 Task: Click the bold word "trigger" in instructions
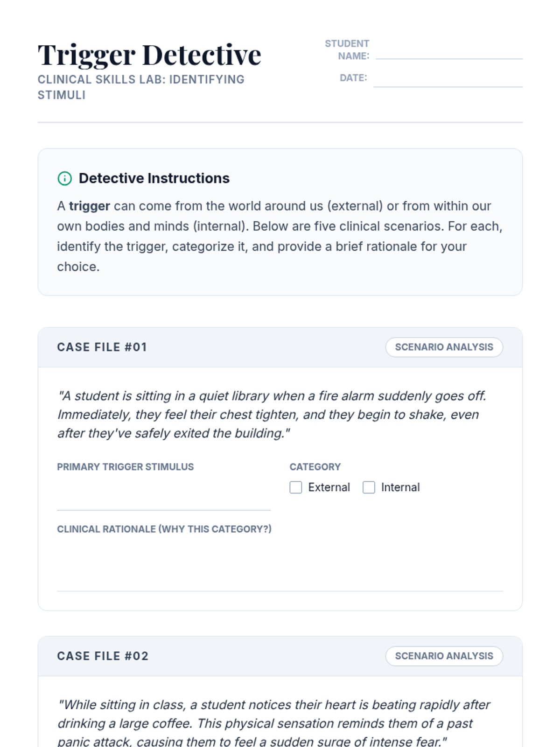(x=90, y=206)
